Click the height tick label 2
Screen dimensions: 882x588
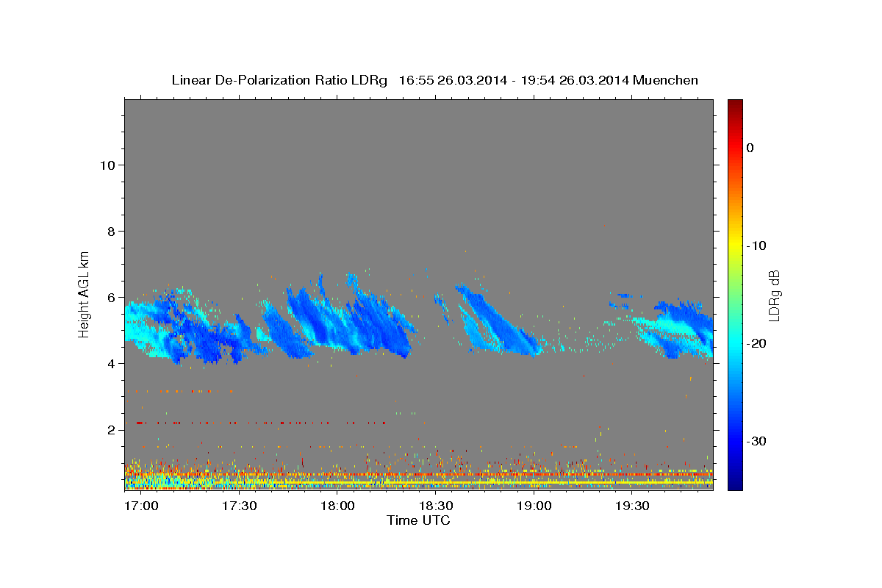coord(111,430)
